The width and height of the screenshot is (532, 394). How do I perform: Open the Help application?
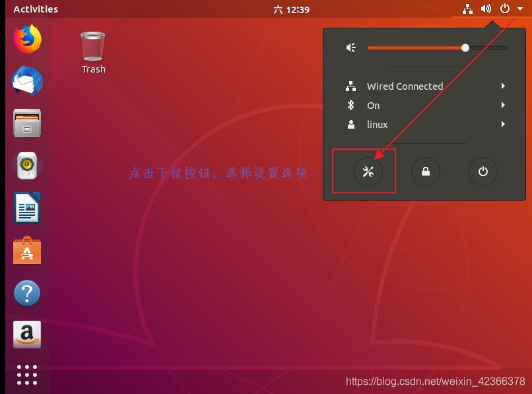[27, 293]
